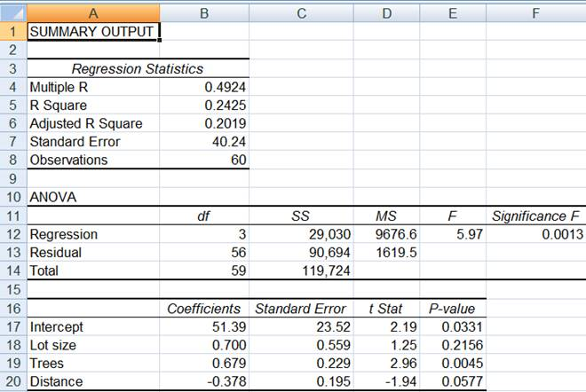Image resolution: width=586 pixels, height=392 pixels.
Task: Select column D header
Action: point(386,12)
